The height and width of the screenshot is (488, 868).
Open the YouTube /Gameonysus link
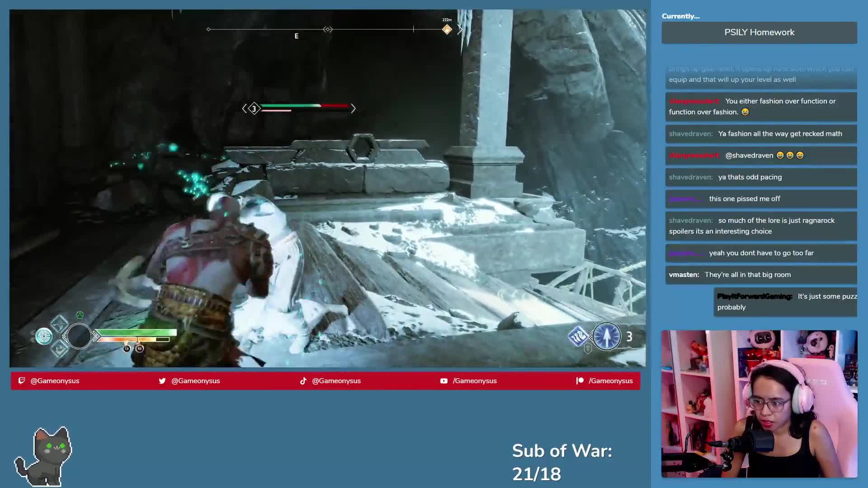(468, 381)
